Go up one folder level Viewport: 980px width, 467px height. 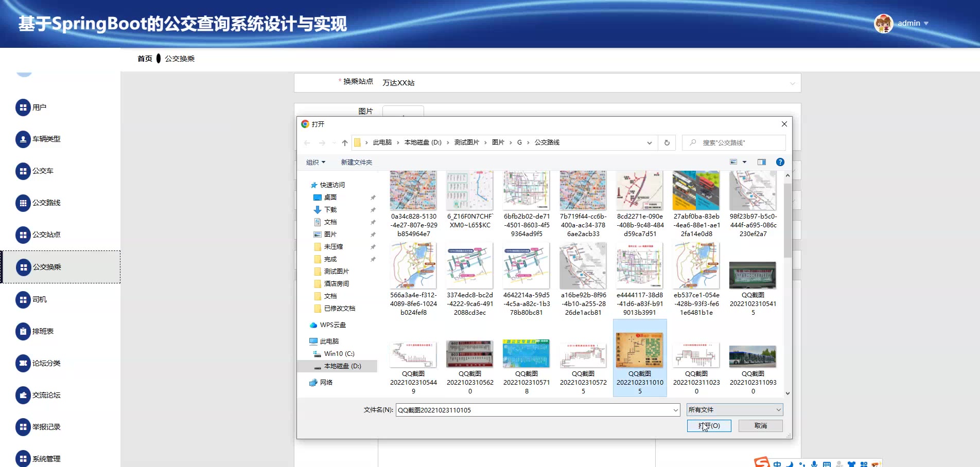pos(344,143)
